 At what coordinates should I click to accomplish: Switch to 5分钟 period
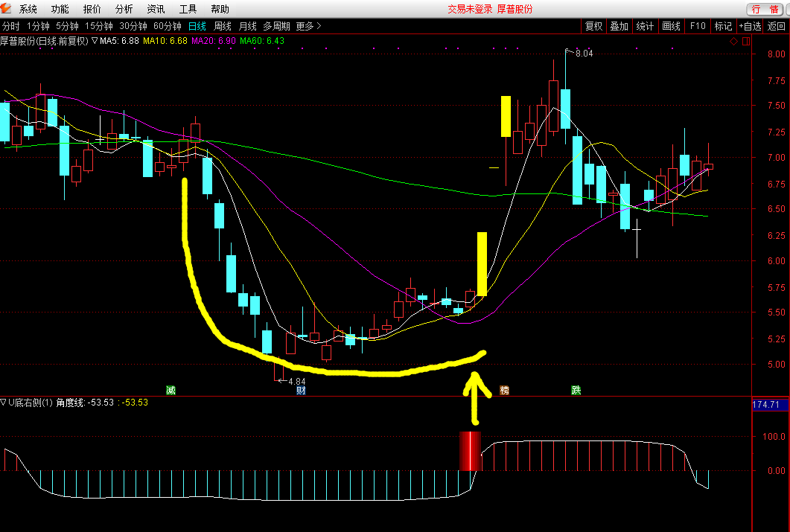[68, 26]
